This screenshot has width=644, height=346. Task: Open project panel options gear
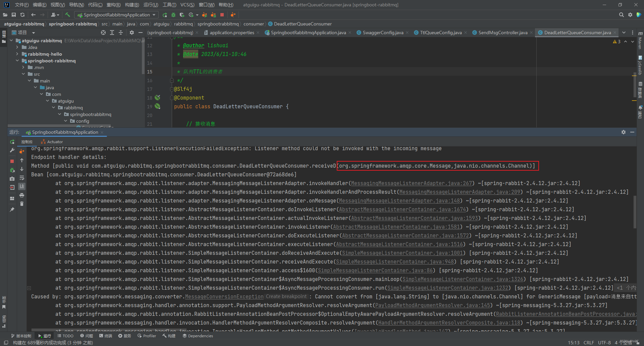[x=132, y=33]
